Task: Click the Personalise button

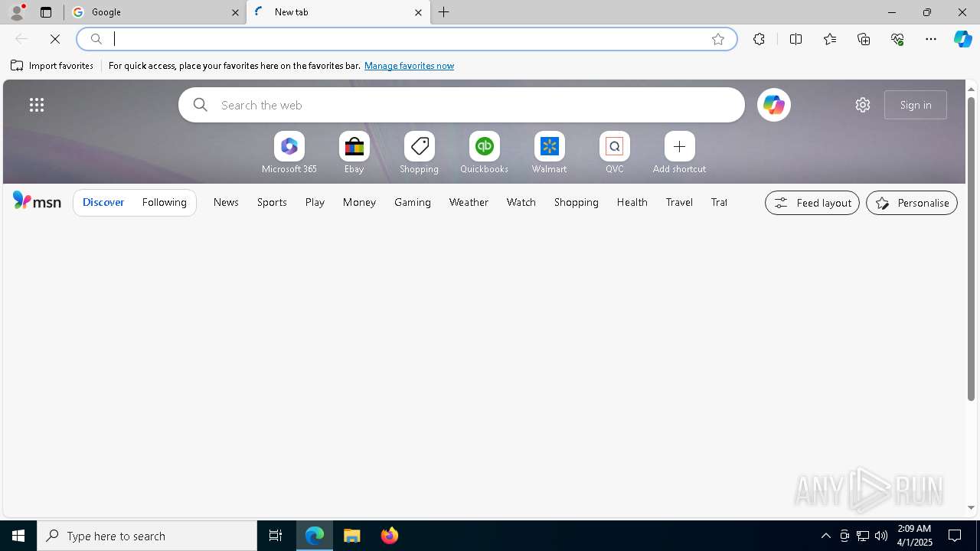Action: pyautogui.click(x=912, y=203)
